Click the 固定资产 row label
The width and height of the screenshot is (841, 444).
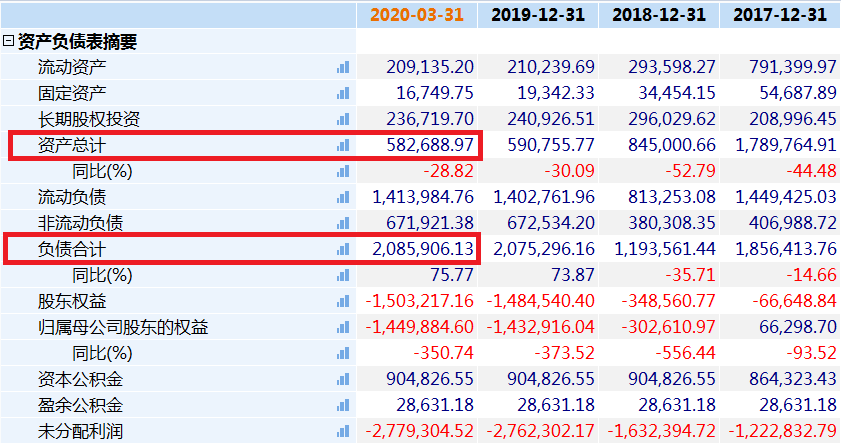(x=72, y=93)
